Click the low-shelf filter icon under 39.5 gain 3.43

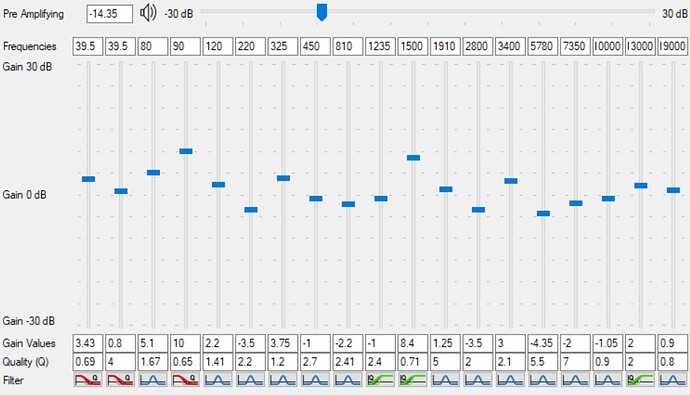[x=88, y=380]
